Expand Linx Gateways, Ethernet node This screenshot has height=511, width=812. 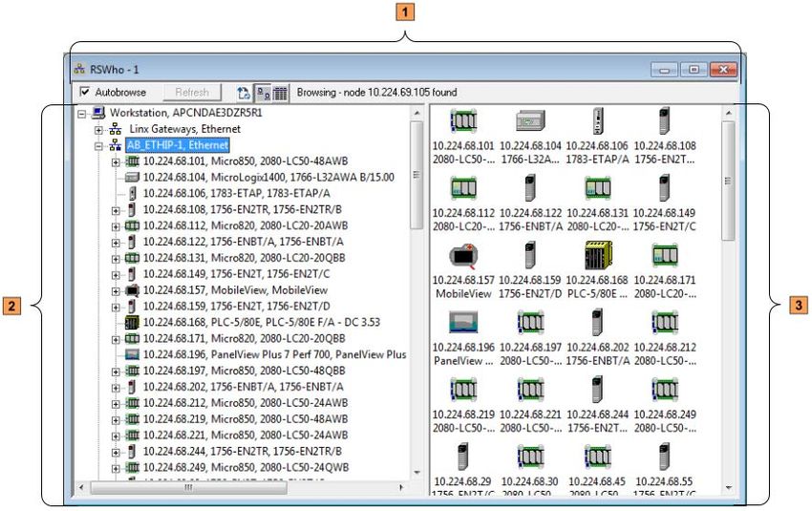click(98, 130)
